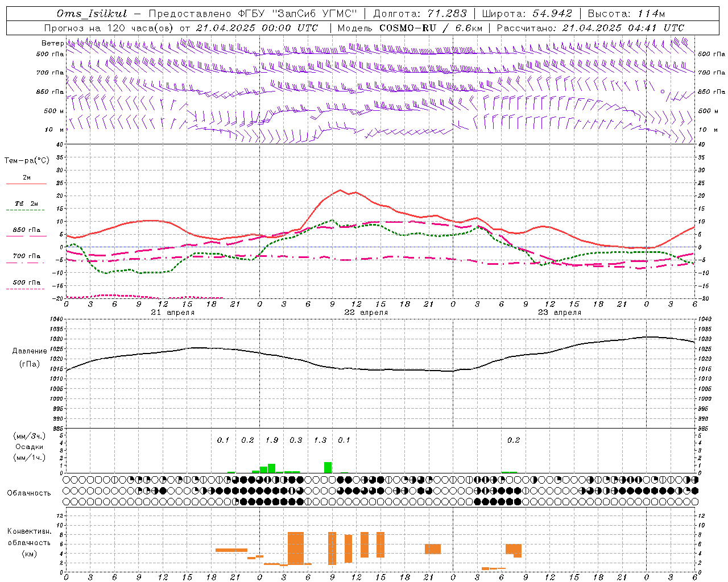Select the 22 апреля date label
The height and width of the screenshot is (582, 728).
point(366,313)
